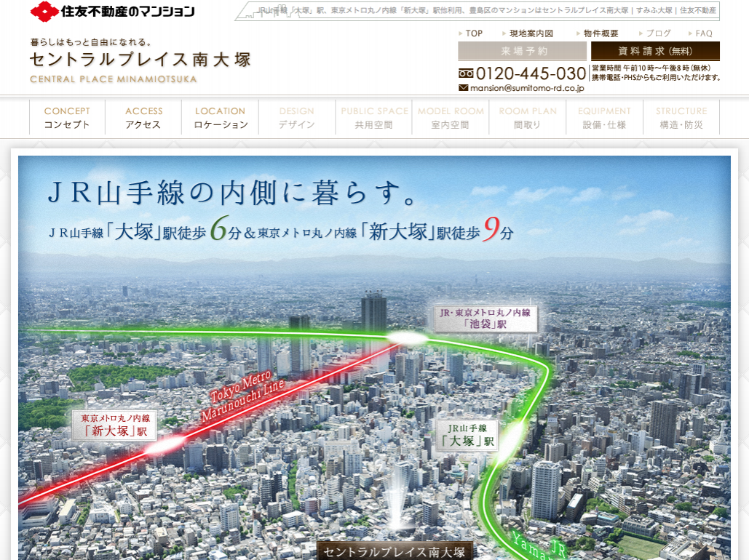This screenshot has height=560, width=749.
Task: Open the ROOM PLAN 間取り menu item
Action: (x=528, y=118)
